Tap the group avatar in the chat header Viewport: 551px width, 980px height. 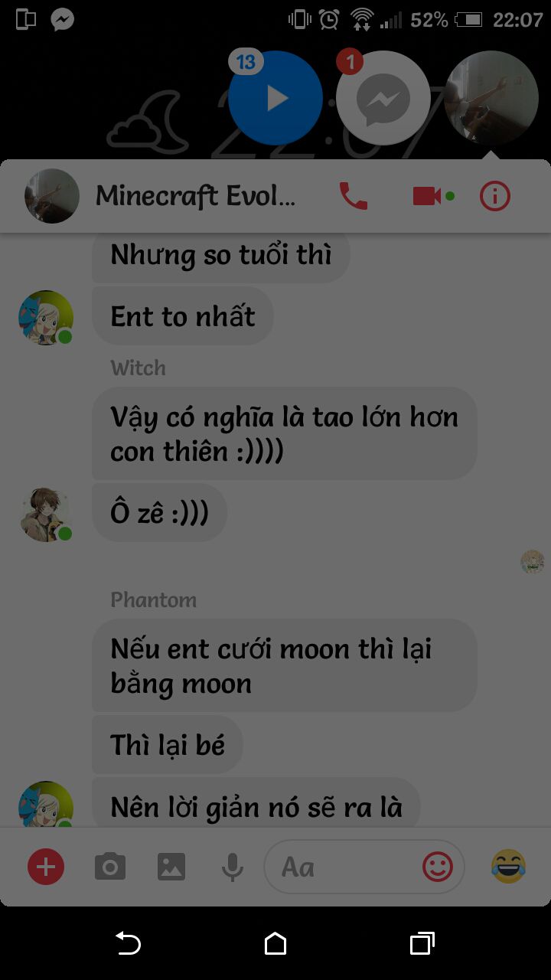click(x=52, y=196)
